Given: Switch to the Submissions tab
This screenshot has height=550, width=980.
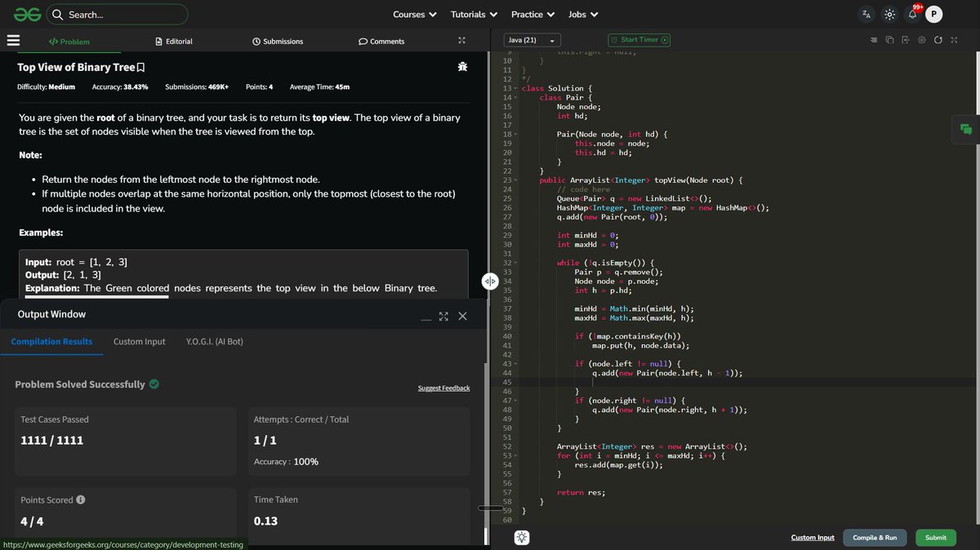Looking at the screenshot, I should (x=278, y=42).
